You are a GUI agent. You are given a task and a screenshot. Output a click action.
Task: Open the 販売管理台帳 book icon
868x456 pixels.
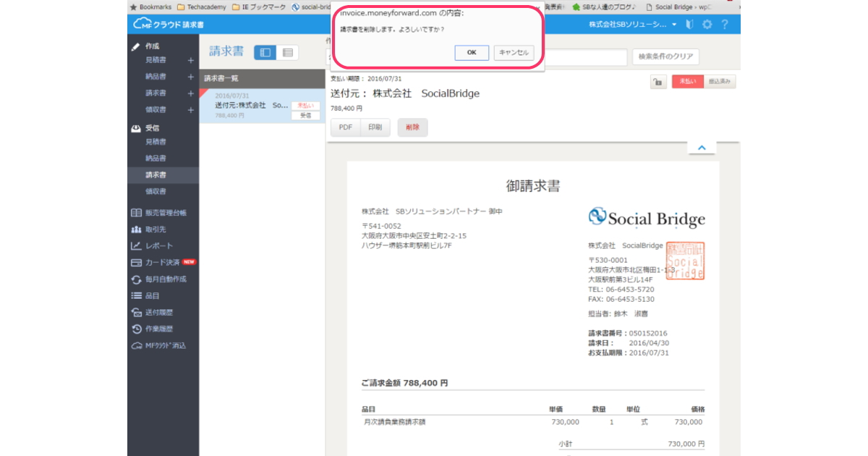136,213
